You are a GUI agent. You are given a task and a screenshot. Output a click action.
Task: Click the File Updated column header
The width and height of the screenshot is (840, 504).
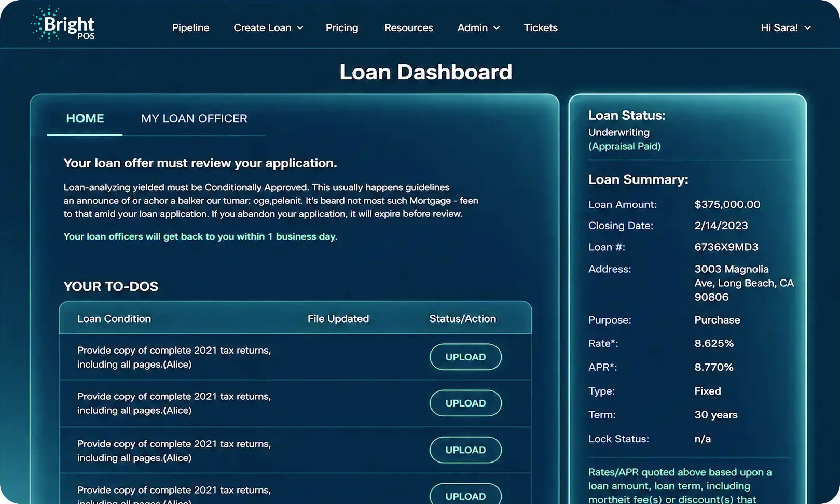point(338,318)
